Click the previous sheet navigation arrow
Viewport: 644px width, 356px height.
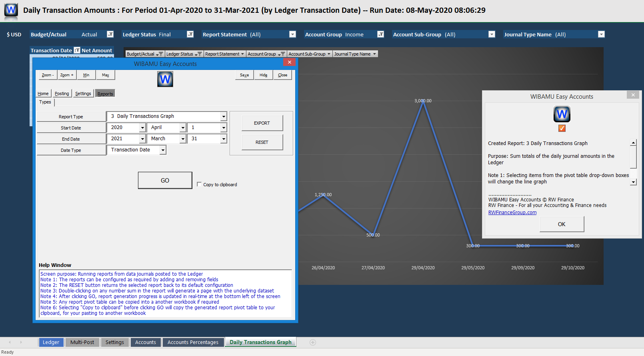10,342
